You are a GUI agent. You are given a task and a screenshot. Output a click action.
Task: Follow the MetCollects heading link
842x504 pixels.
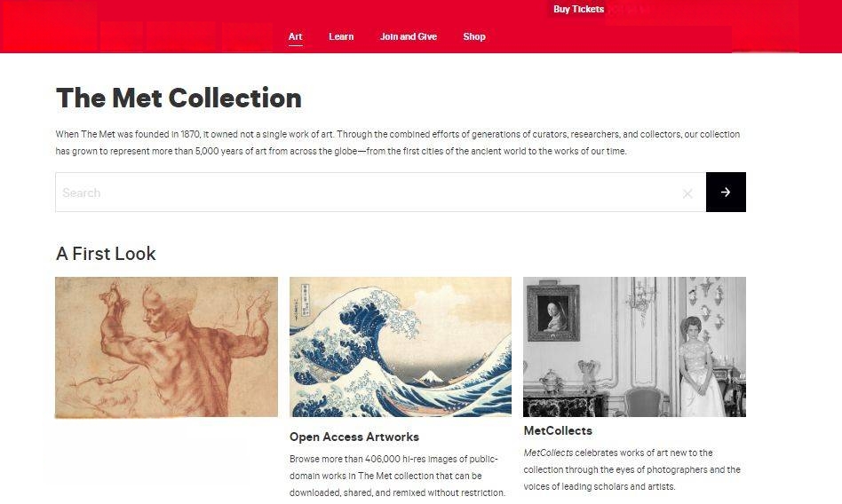558,430
